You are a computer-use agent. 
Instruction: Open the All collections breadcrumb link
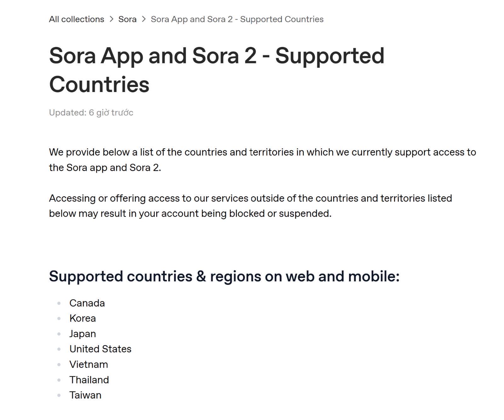[77, 19]
